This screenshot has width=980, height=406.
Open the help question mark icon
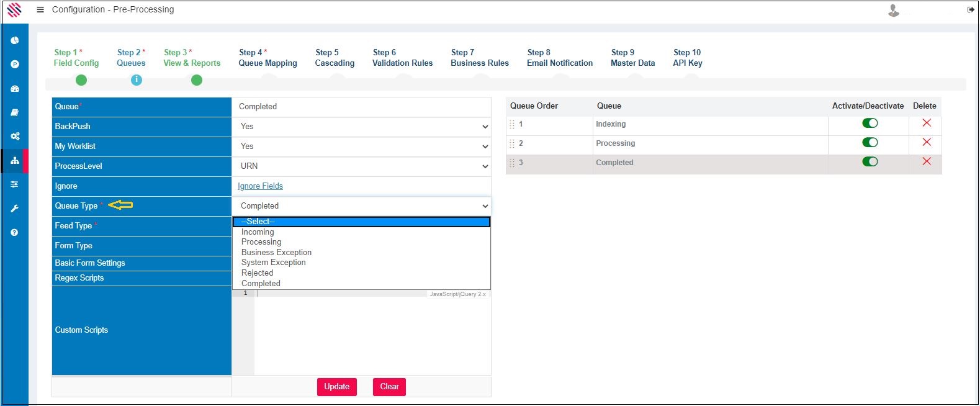point(15,232)
